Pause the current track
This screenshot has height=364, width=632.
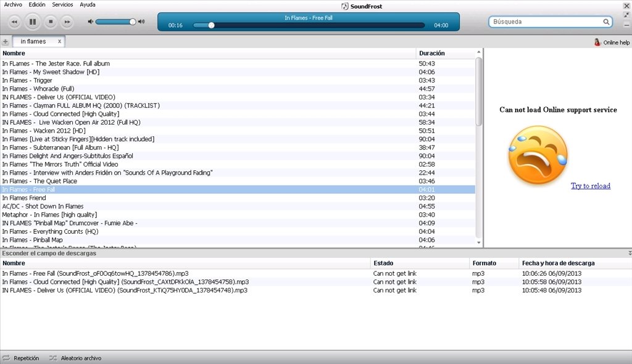point(33,22)
